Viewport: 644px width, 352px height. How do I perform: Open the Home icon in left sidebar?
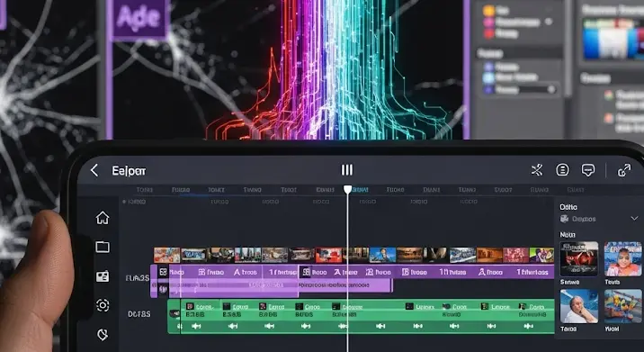[x=103, y=218]
